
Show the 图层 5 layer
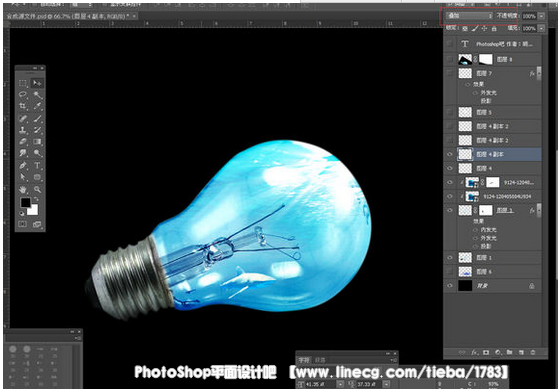pyautogui.click(x=450, y=112)
